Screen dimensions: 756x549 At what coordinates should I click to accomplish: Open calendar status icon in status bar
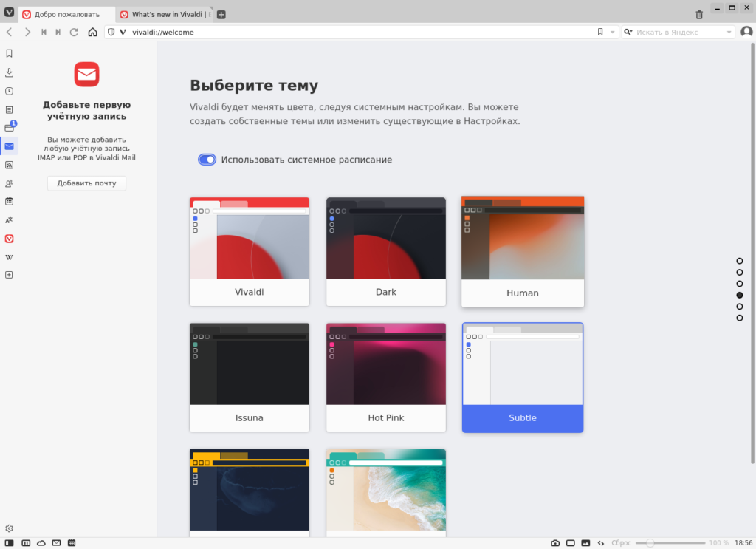72,543
